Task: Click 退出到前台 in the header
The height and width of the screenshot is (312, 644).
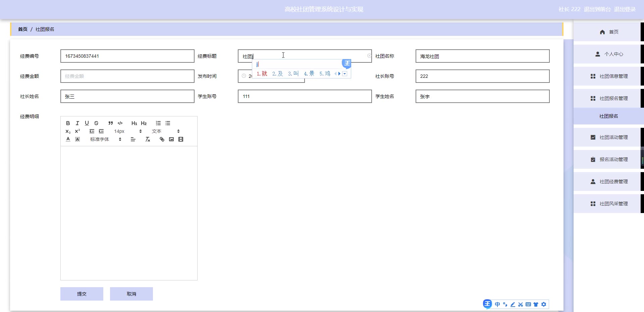Action: tap(597, 9)
